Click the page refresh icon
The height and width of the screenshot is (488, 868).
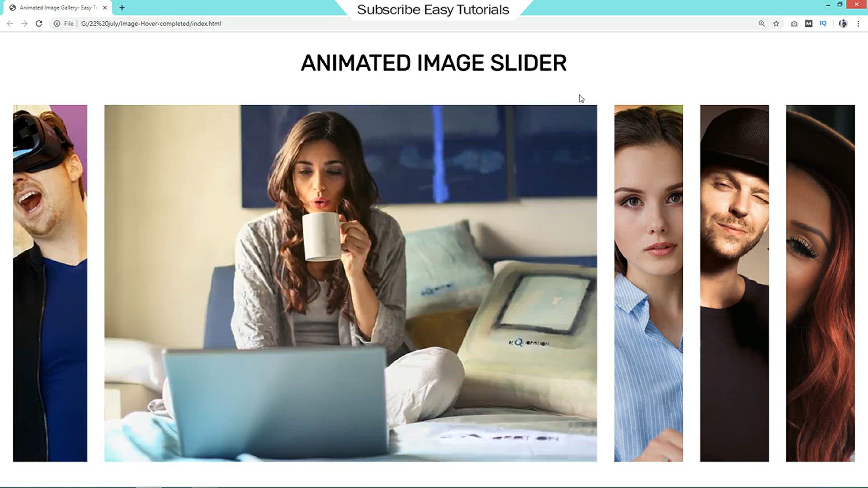[x=39, y=23]
